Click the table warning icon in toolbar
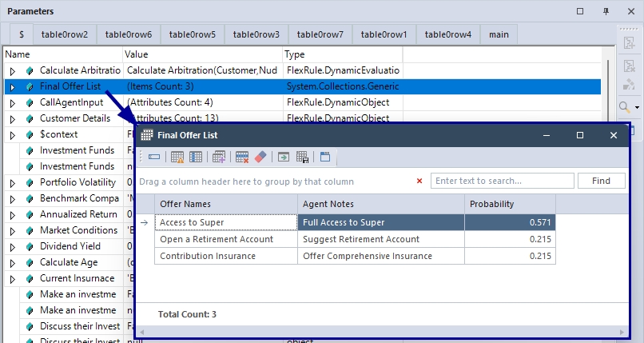 [x=177, y=157]
